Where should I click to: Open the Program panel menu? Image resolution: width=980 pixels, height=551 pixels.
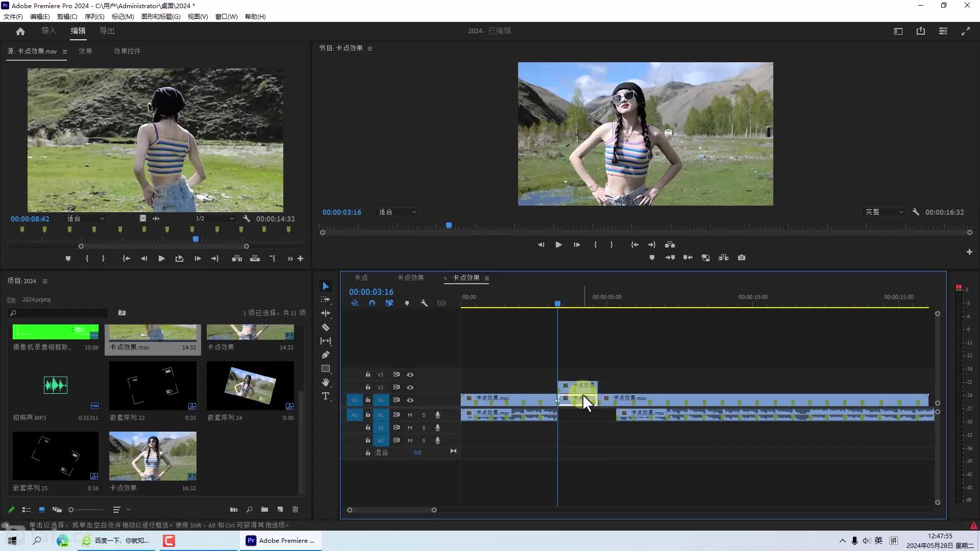370,48
